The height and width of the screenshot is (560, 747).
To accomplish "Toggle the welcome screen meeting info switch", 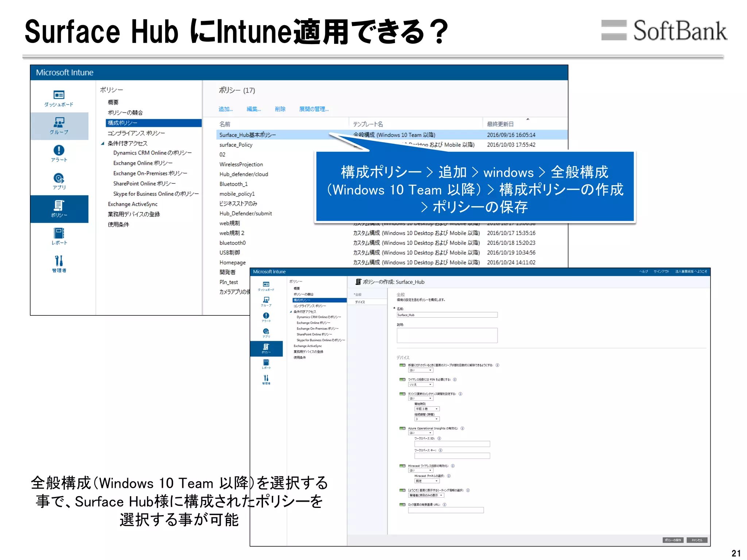I will tap(402, 490).
